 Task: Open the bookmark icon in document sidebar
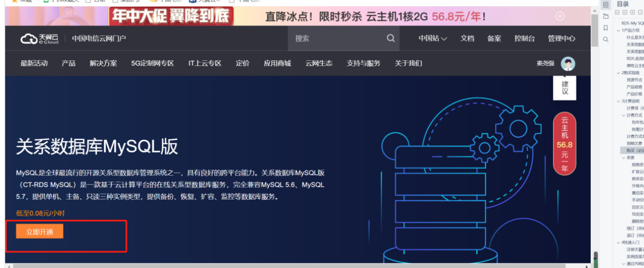point(606,28)
